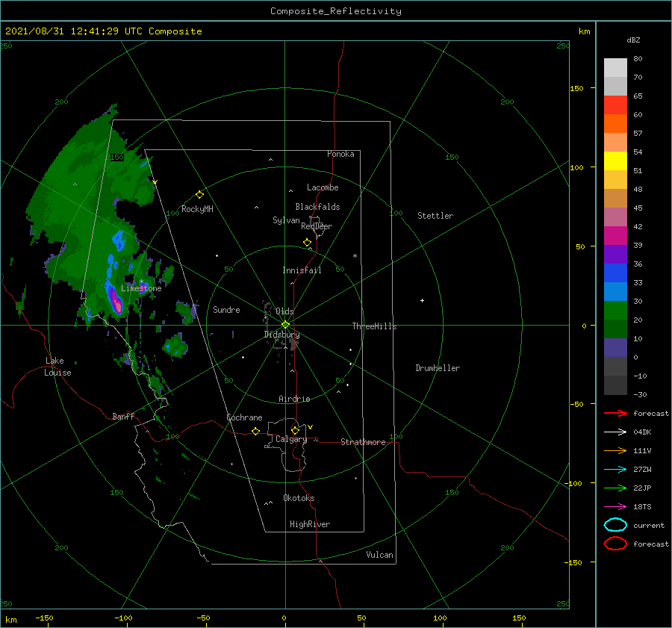Click the Okotoks town label
The height and width of the screenshot is (628, 672).
[299, 498]
